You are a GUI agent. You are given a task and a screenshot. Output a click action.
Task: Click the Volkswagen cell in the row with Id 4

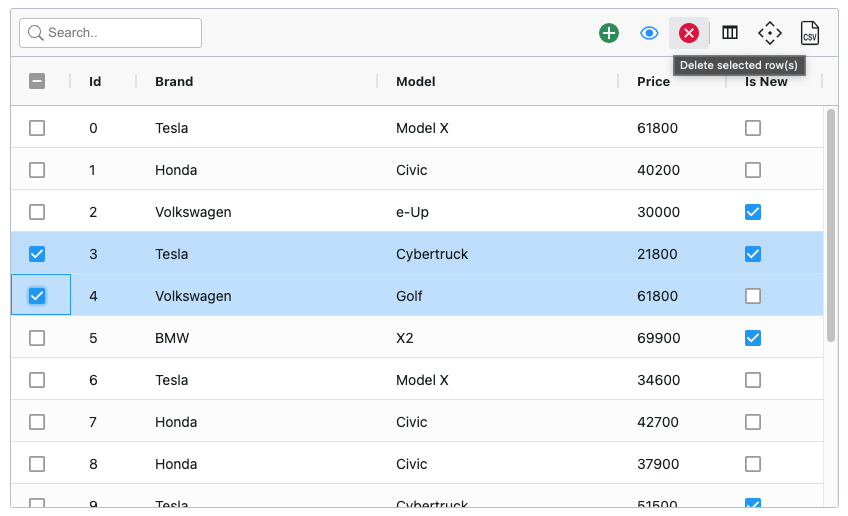point(193,296)
